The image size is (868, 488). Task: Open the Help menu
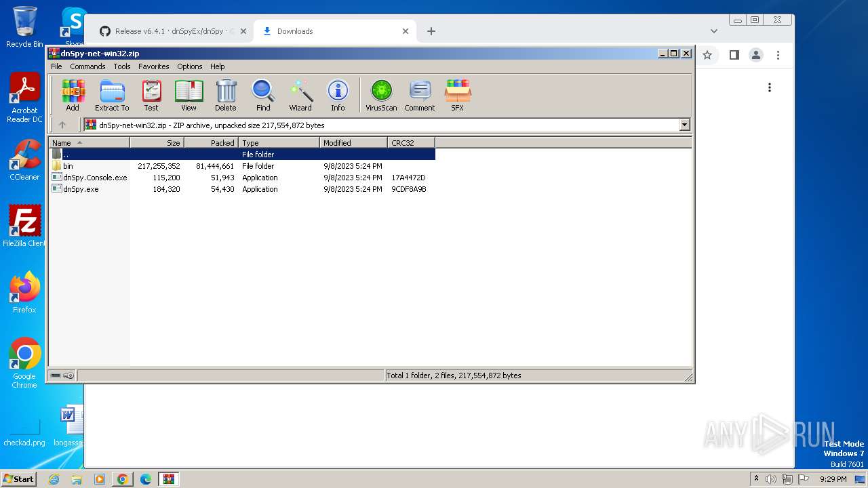[x=217, y=66]
